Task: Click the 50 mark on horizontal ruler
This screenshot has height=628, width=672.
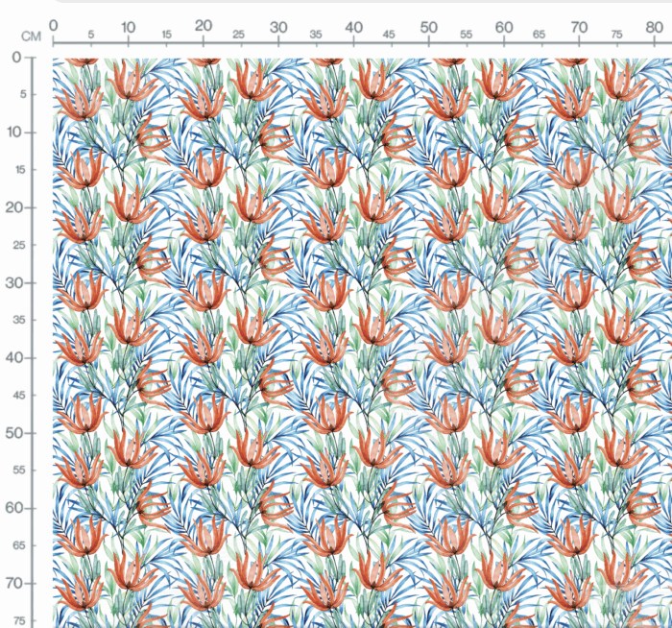Action: (x=428, y=28)
